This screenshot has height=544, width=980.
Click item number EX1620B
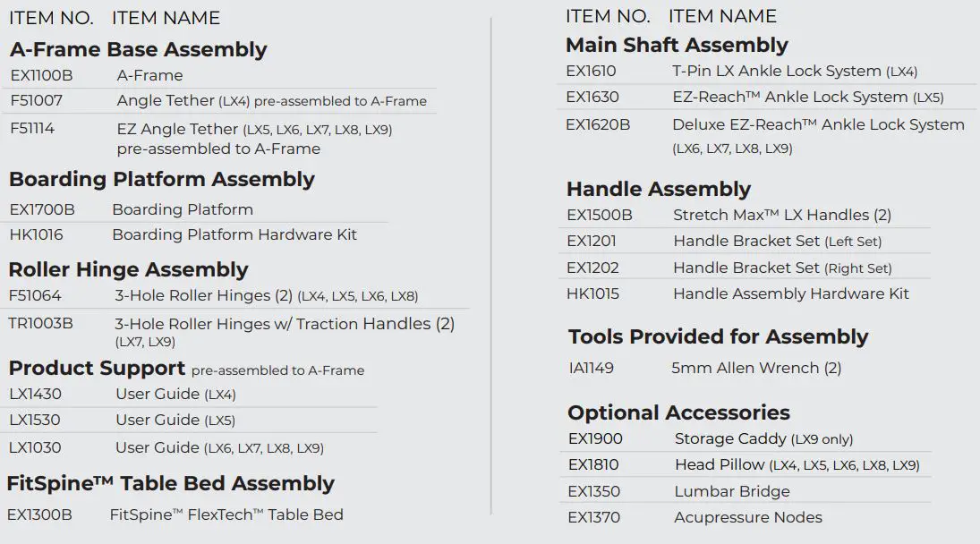pyautogui.click(x=598, y=124)
